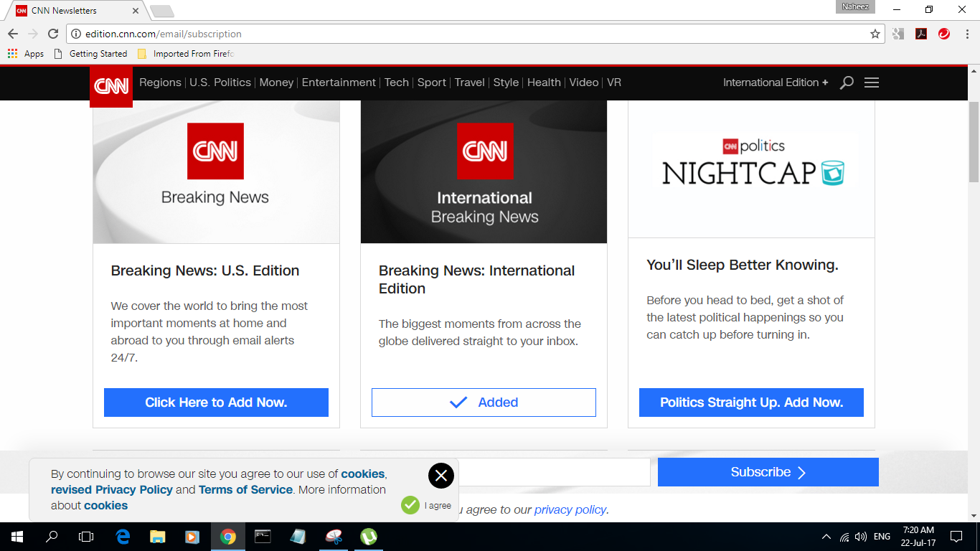Click Politics Straight Up. Add Now. button
This screenshot has width=980, height=551.
(751, 402)
